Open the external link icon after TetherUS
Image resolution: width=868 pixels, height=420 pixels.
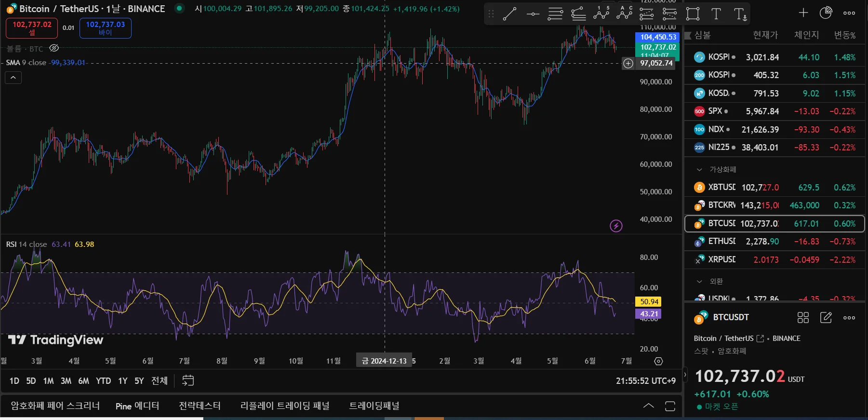point(760,339)
